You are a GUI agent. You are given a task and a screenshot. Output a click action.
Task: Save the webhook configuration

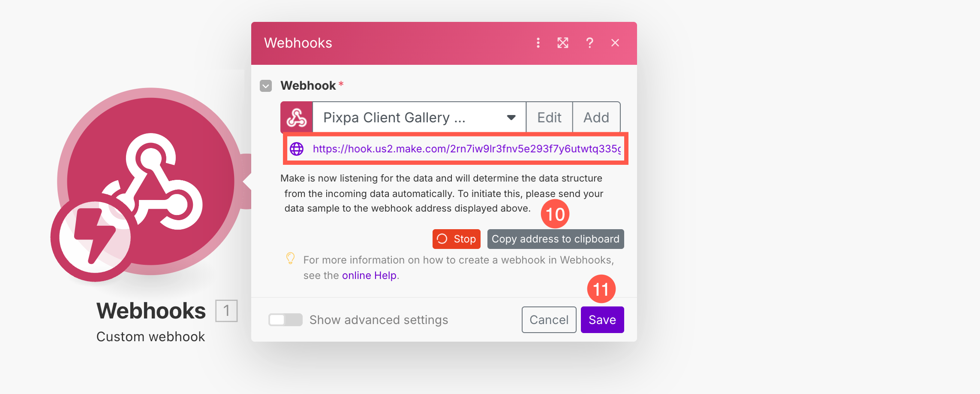point(602,320)
